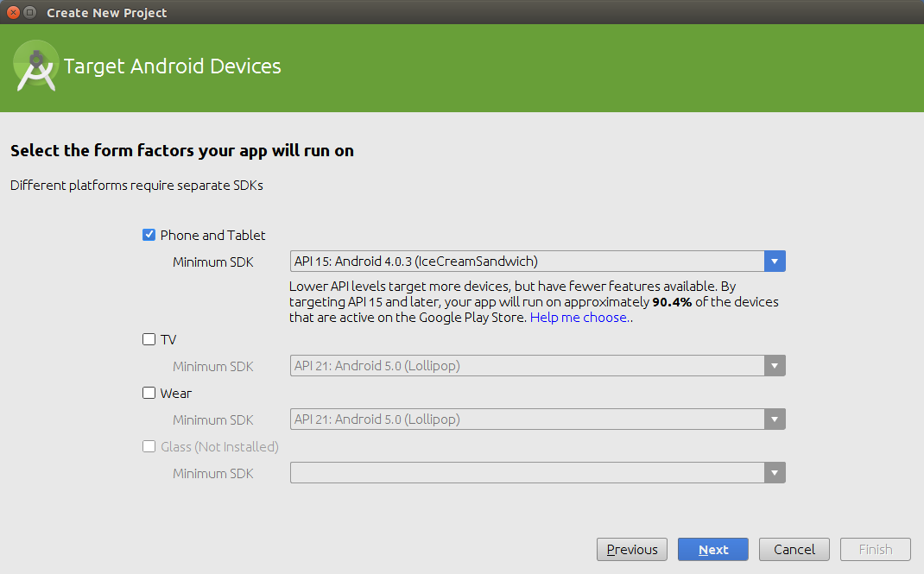Expand the TV Minimum SDK dropdown

tap(775, 366)
